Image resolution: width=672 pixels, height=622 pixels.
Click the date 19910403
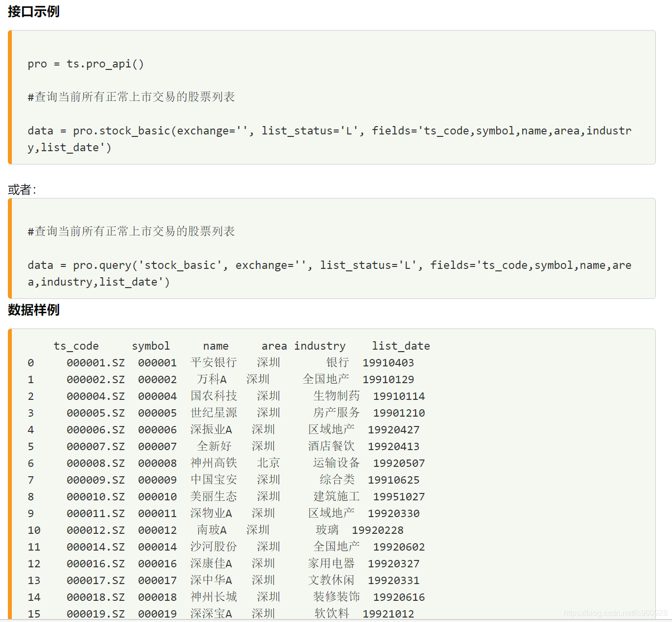tap(388, 363)
